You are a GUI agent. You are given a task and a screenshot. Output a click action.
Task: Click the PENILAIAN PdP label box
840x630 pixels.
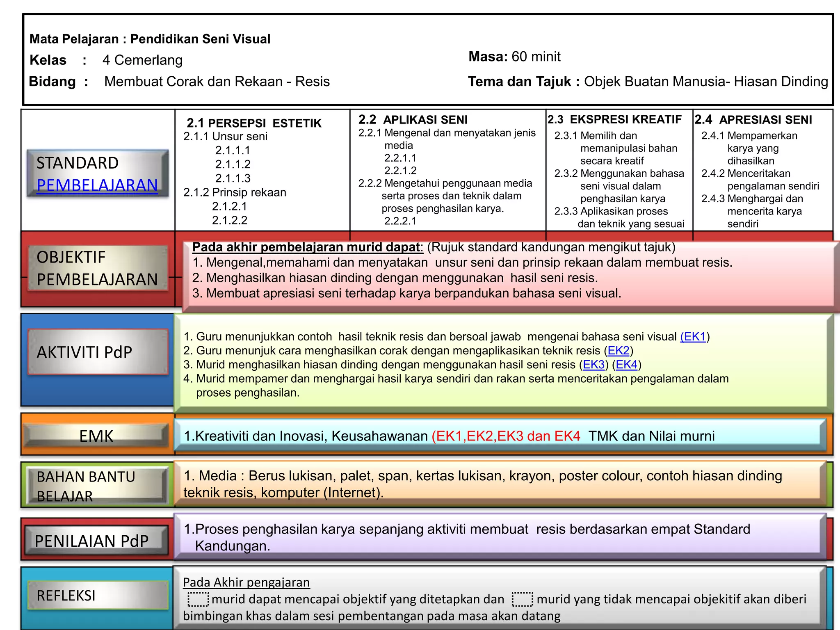coord(97,541)
